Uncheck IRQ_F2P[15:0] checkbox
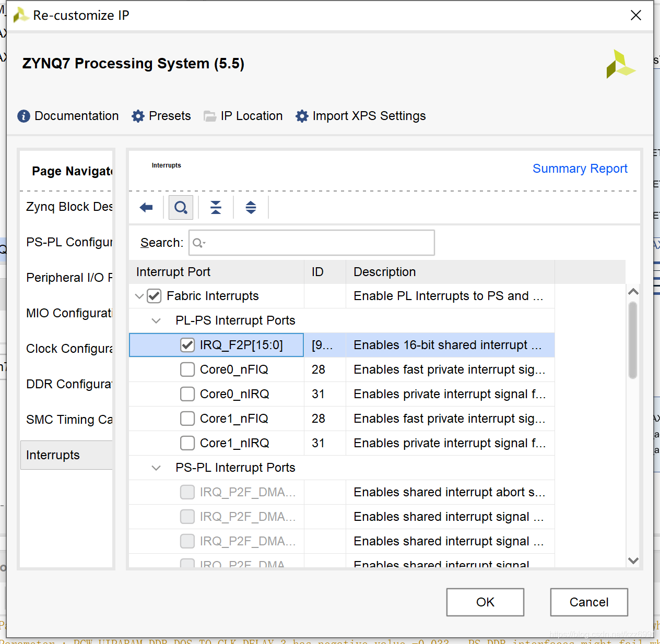Viewport: 660px width, 644px height. click(187, 345)
